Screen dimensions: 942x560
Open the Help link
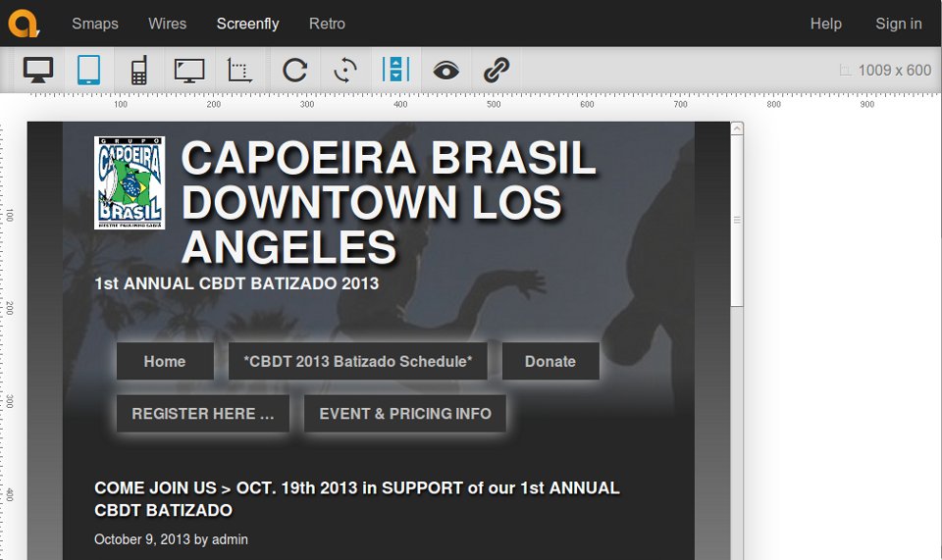tap(825, 24)
